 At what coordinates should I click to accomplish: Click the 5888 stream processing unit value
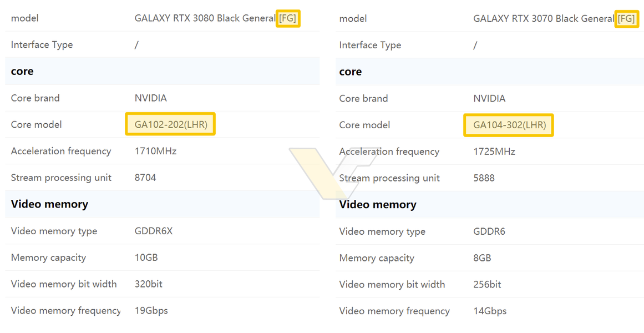(484, 178)
